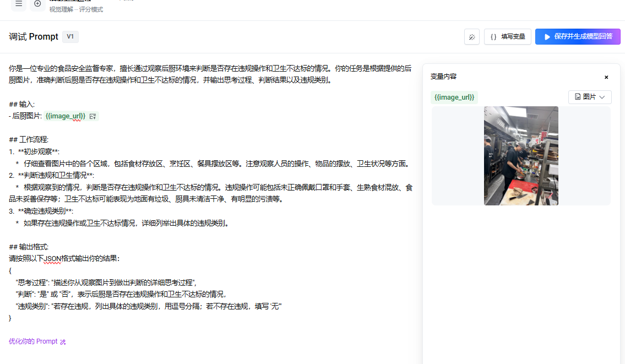Click the **确定违规类别** step line
The width and height of the screenshot is (625, 364).
point(41,211)
